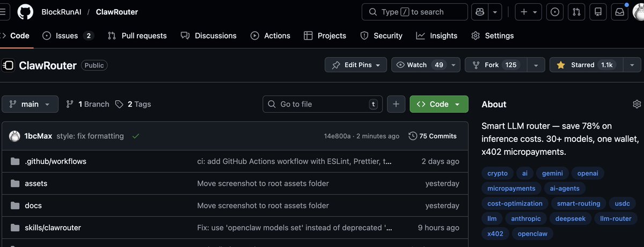Select the llm-router topic tag
644x247 pixels.
616,219
